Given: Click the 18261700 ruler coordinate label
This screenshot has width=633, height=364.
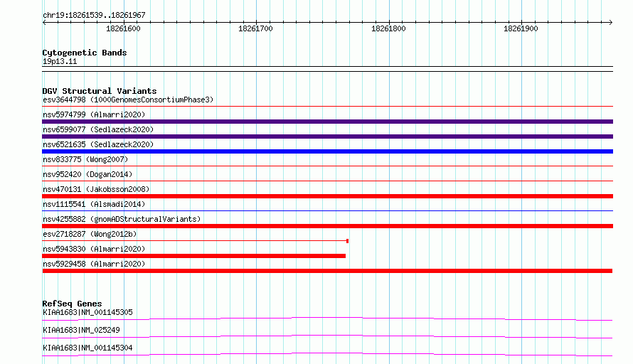Looking at the screenshot, I should [255, 28].
